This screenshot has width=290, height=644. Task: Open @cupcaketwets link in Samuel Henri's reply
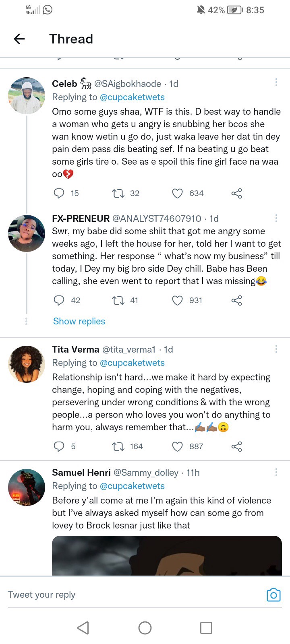132,486
